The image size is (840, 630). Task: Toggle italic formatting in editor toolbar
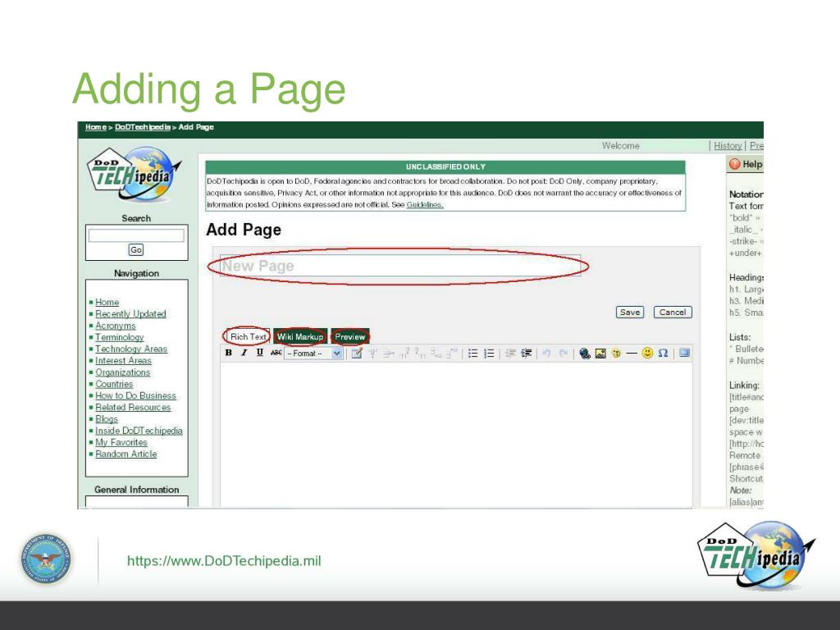(x=244, y=353)
